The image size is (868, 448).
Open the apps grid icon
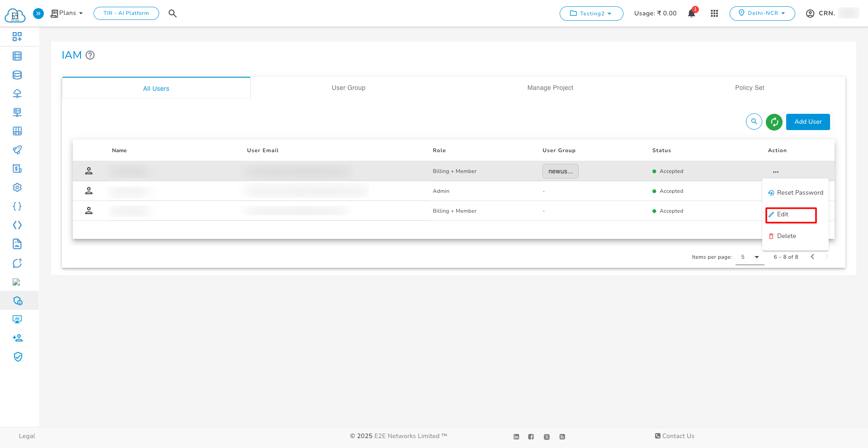click(714, 14)
